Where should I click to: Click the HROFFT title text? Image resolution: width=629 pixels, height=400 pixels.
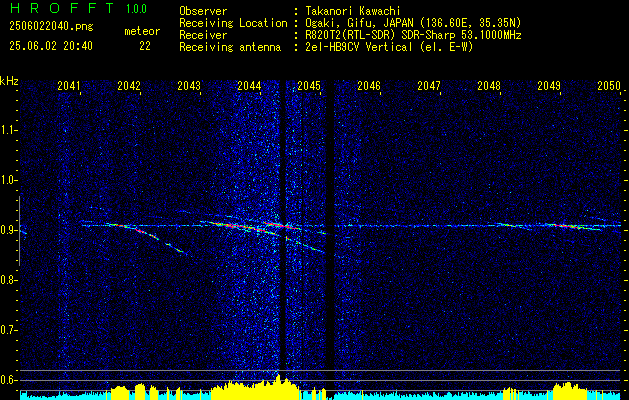tap(61, 8)
